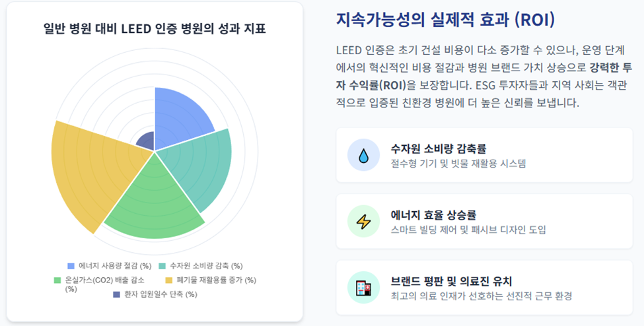Open the 수자원 소비량 감축률 card
This screenshot has width=644, height=326.
coord(484,155)
